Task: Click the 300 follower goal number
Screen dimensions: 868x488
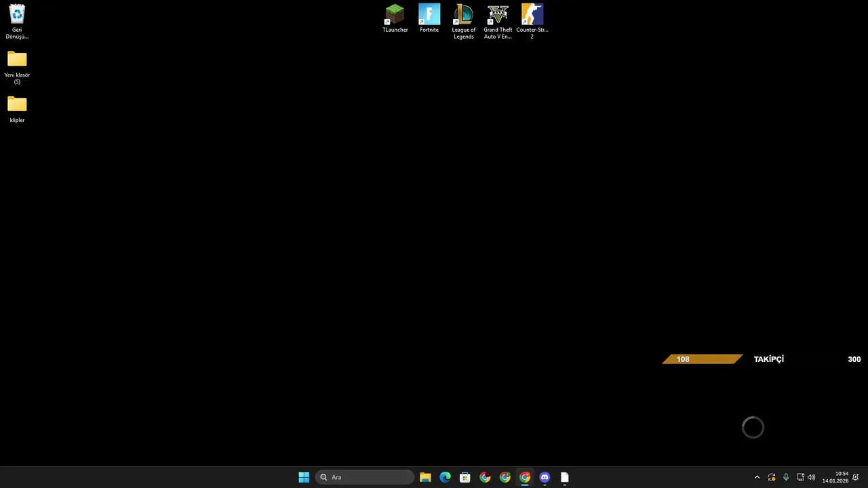Action: (x=854, y=359)
